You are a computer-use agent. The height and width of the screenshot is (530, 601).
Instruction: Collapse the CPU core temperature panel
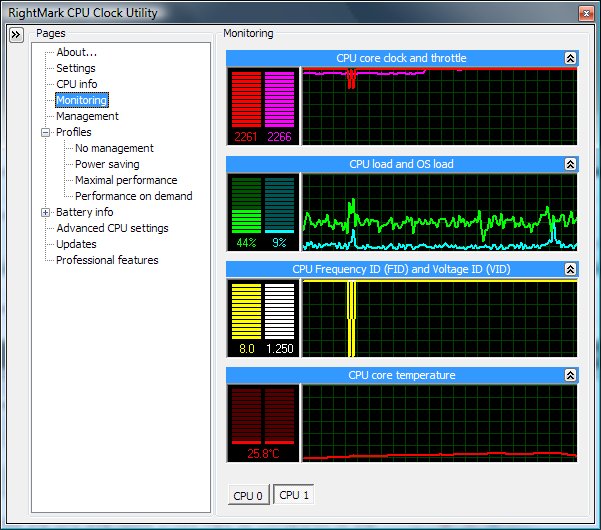(x=570, y=375)
